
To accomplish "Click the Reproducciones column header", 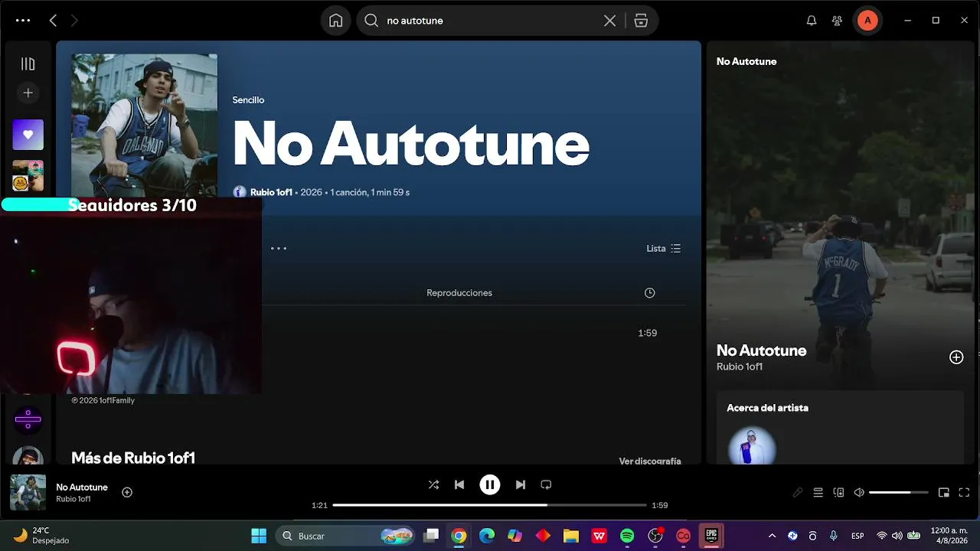I will point(459,292).
